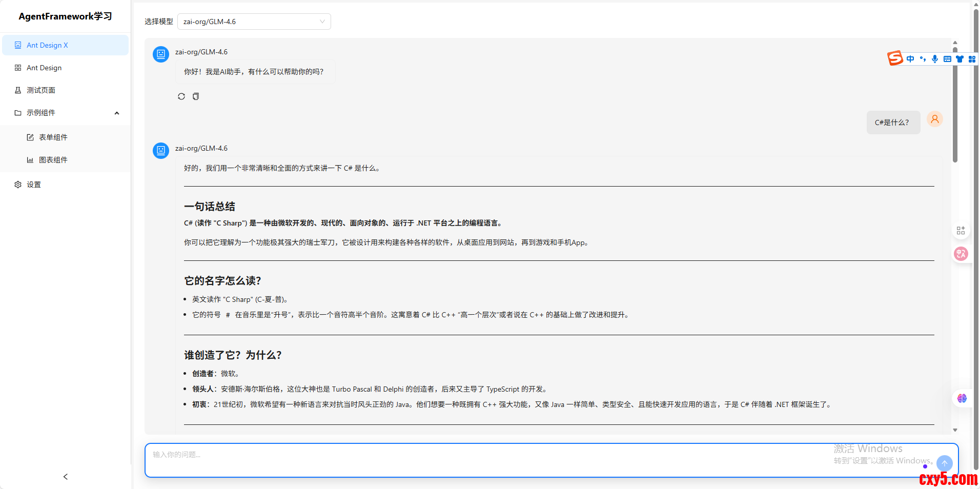Open the IME soft keyboard
The height and width of the screenshot is (489, 980).
947,59
